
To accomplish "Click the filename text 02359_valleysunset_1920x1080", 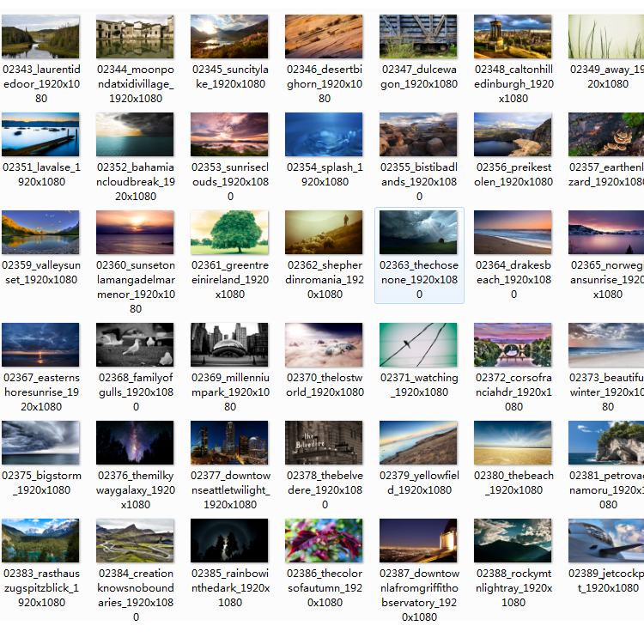I will 41,272.
